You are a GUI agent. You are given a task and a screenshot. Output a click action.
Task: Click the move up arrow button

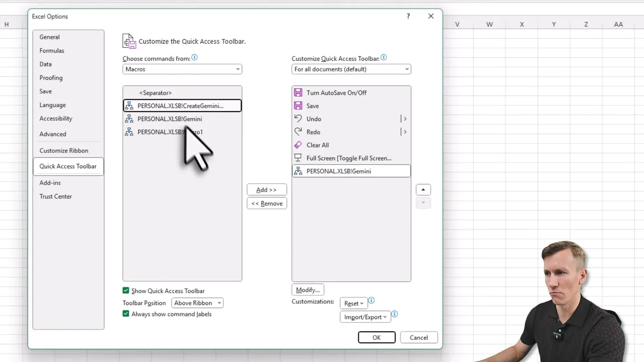coord(423,190)
